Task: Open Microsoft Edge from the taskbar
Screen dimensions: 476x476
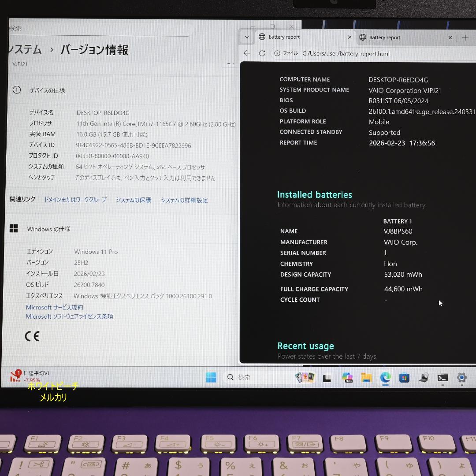Action: (386, 378)
